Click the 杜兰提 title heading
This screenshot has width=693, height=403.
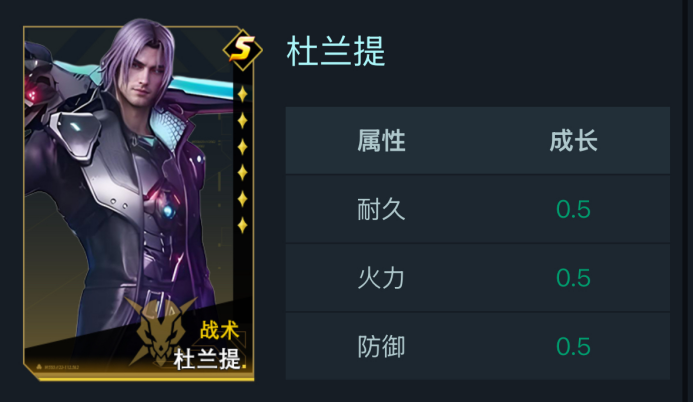[x=336, y=51]
